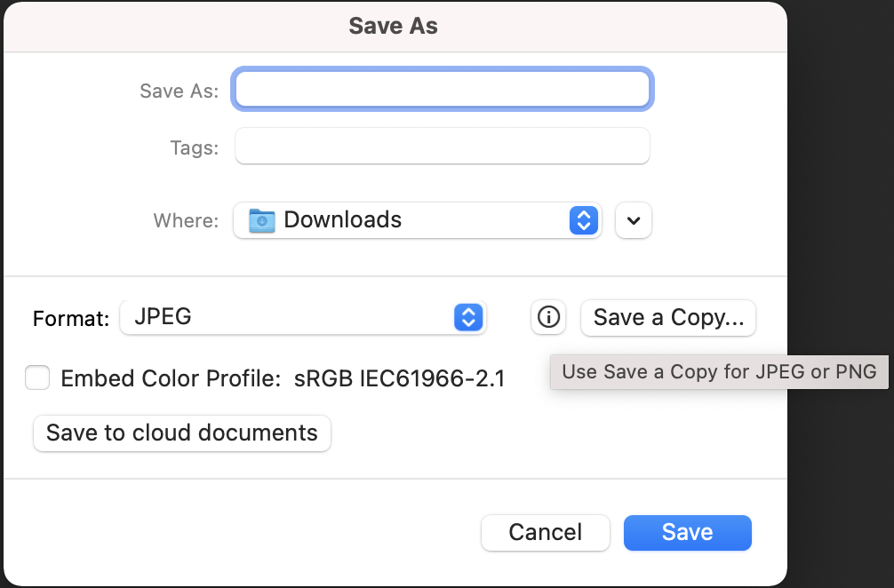Click blue up-down arrows beside Downloads
894x588 pixels.
(583, 220)
